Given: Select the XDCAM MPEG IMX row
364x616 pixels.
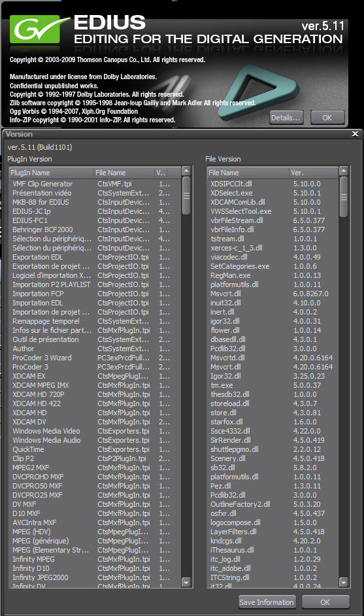Looking at the screenshot, I should click(x=95, y=385).
